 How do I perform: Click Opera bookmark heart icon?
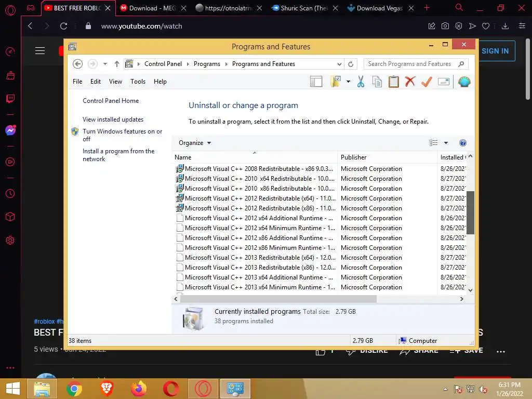tap(486, 26)
